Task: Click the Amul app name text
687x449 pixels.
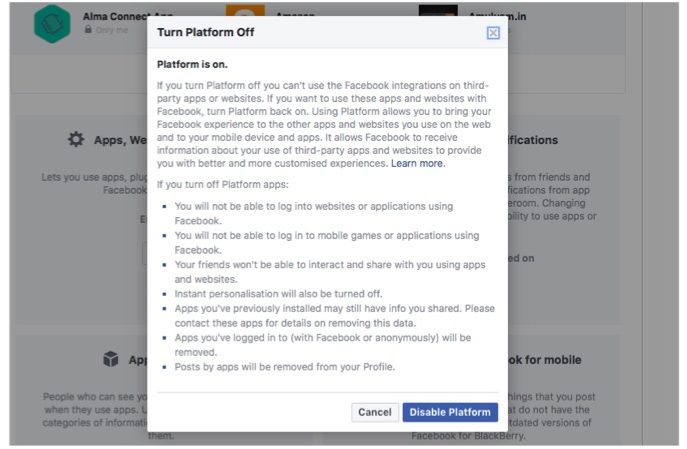Action: point(496,17)
